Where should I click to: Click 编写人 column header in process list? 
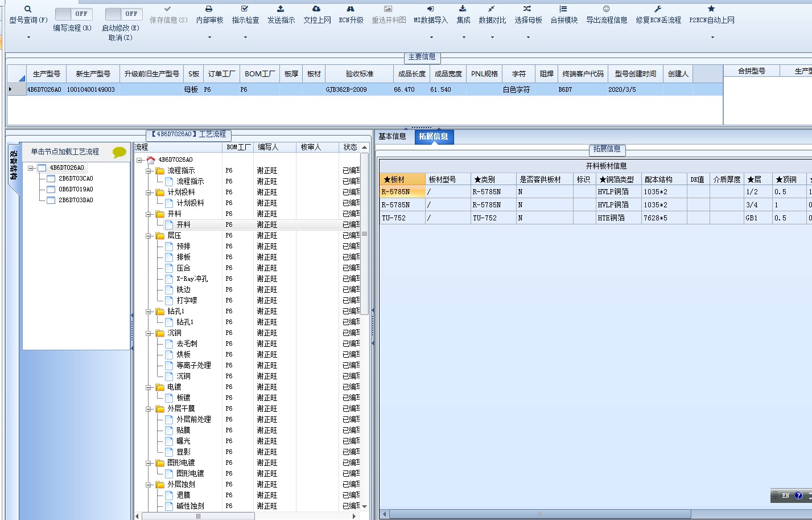click(x=274, y=147)
